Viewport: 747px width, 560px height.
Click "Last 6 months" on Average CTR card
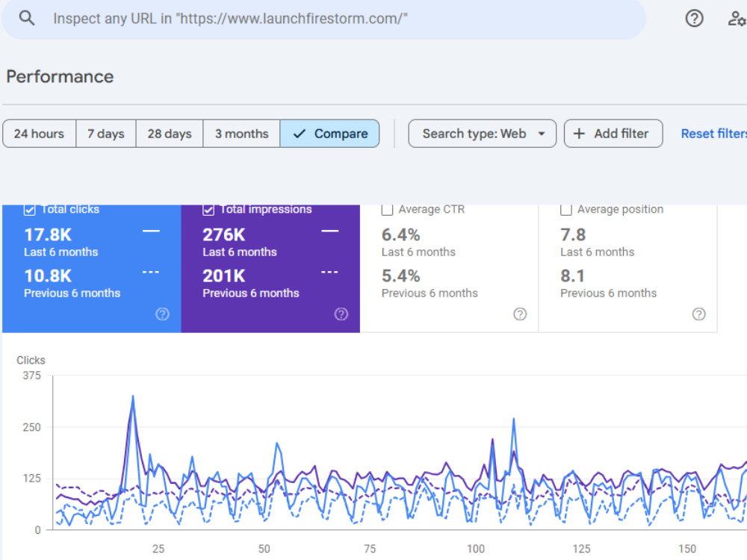[418, 252]
